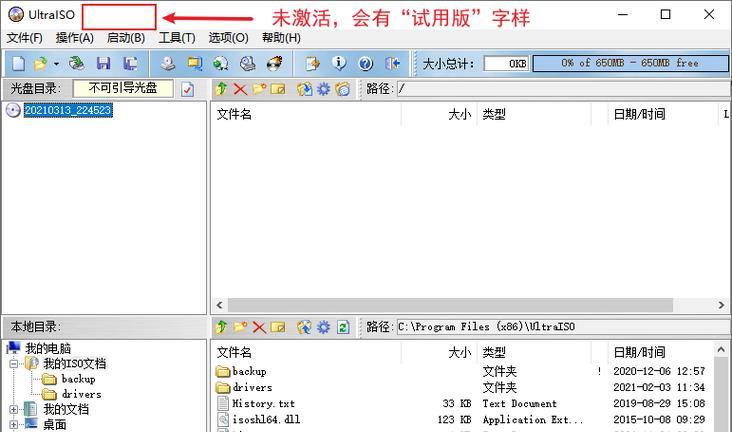Click the Burn image flaming disc icon
732x432 pixels.
[274, 64]
